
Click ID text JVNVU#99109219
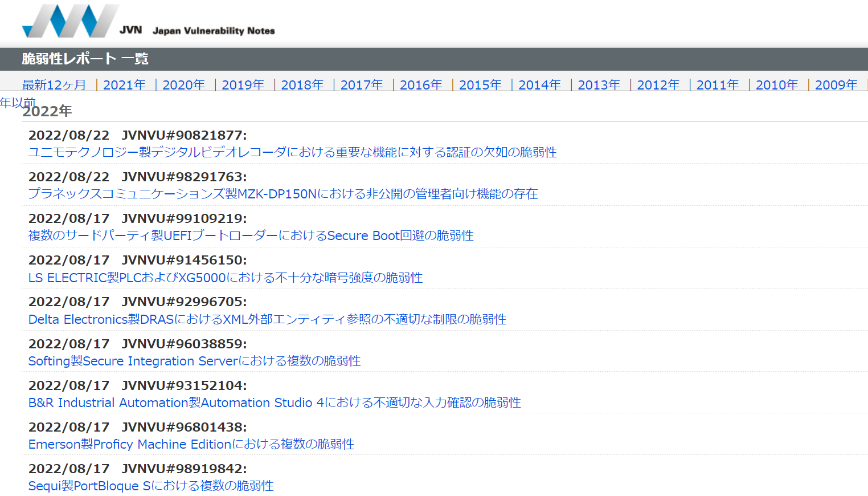184,218
